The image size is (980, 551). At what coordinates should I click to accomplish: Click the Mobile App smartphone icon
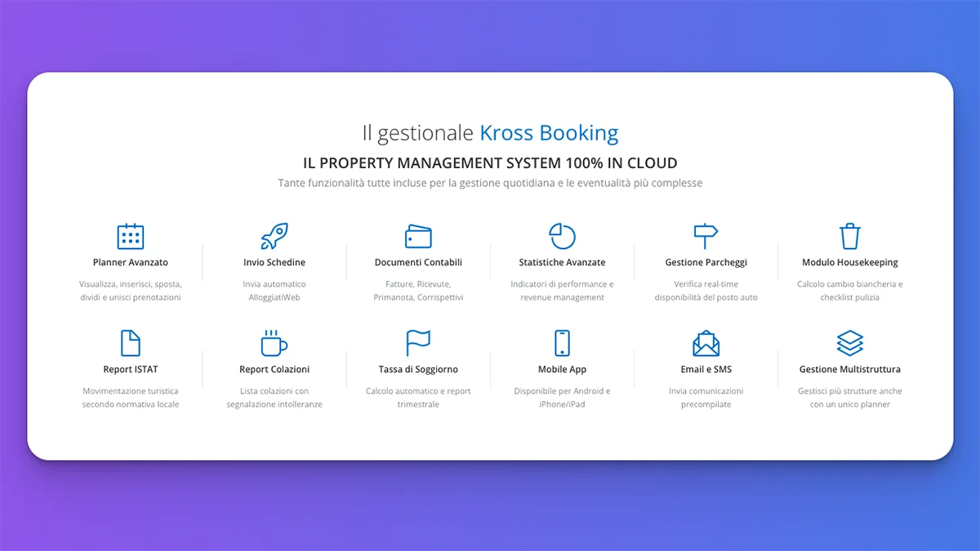tap(562, 343)
